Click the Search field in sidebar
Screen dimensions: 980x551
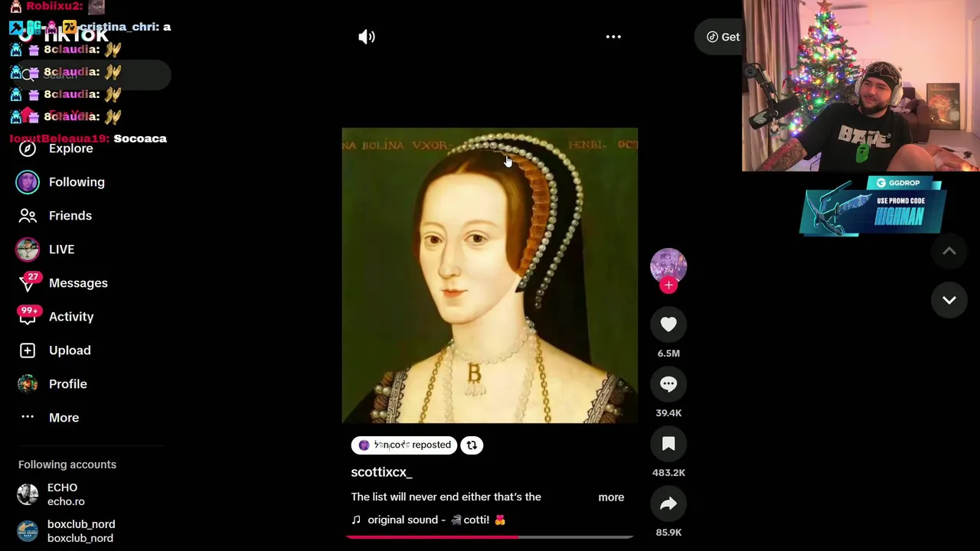point(92,74)
